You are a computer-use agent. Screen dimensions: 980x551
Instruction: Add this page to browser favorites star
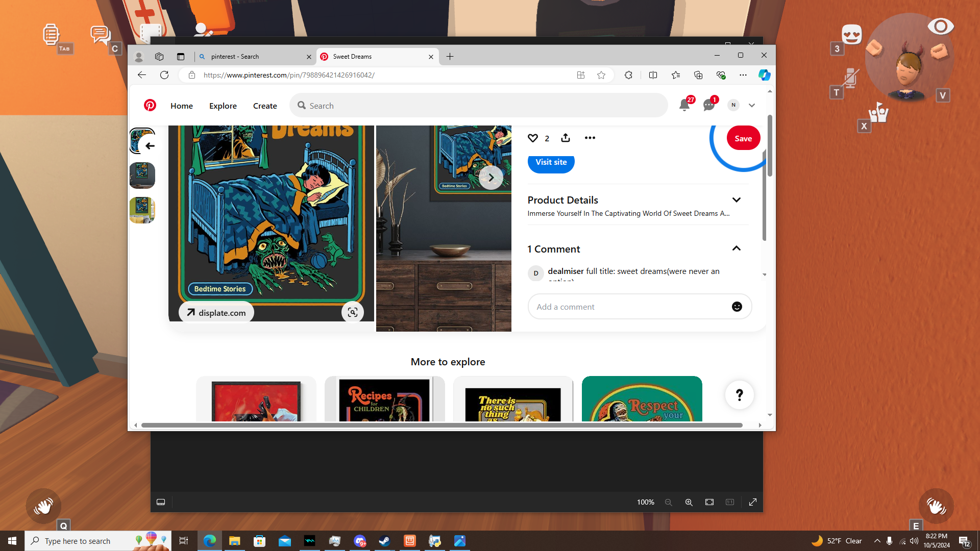(x=601, y=75)
